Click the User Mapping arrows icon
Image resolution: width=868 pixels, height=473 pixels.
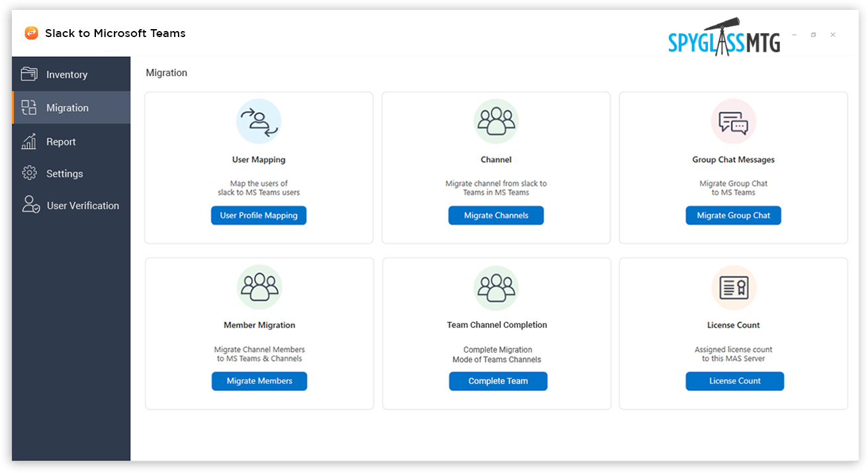(259, 122)
